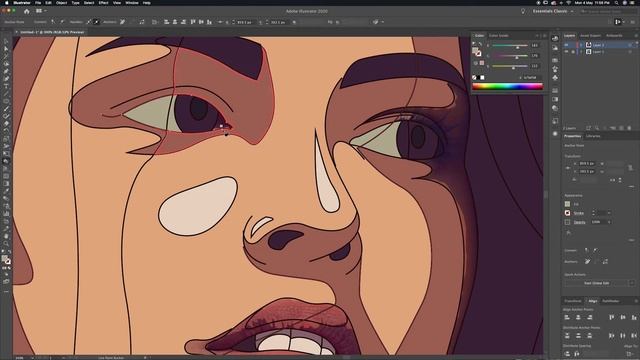Viewport: 640px width, 360px height.
Task: Click the Home icon in the app bar
Action: (27, 11)
